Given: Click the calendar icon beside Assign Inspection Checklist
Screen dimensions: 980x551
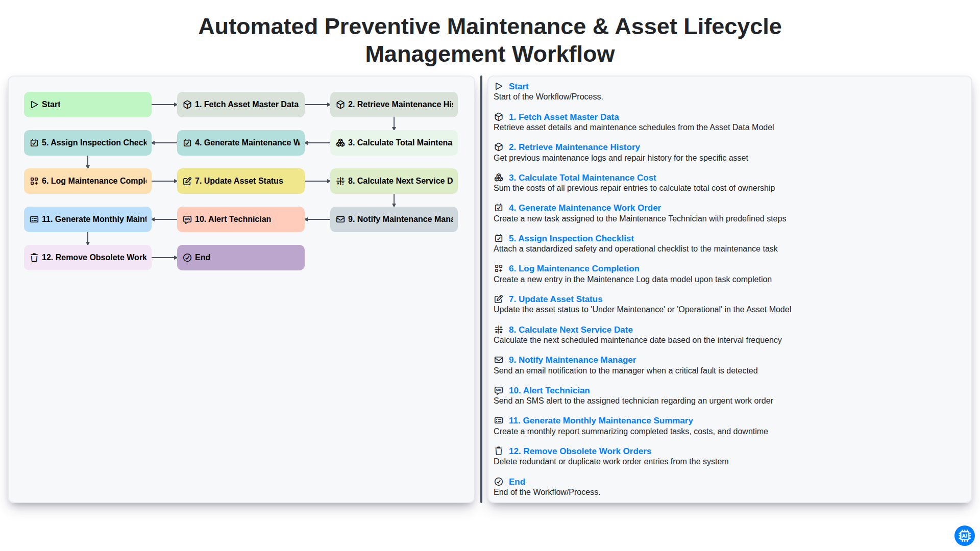Looking at the screenshot, I should click(499, 238).
